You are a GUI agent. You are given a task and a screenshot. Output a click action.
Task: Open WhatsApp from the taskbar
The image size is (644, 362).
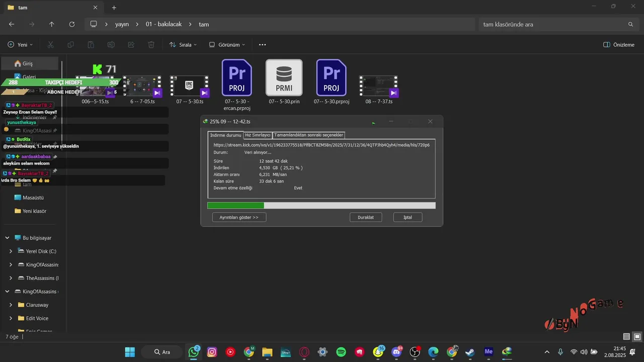click(x=194, y=352)
